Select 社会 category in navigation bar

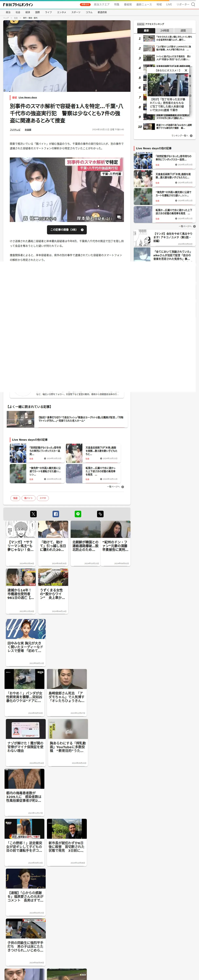[x=18, y=12]
